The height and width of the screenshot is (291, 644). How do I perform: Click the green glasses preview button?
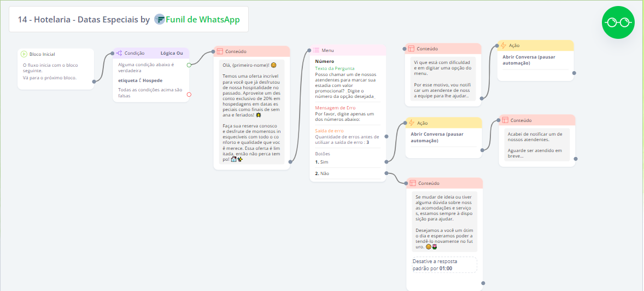(617, 22)
